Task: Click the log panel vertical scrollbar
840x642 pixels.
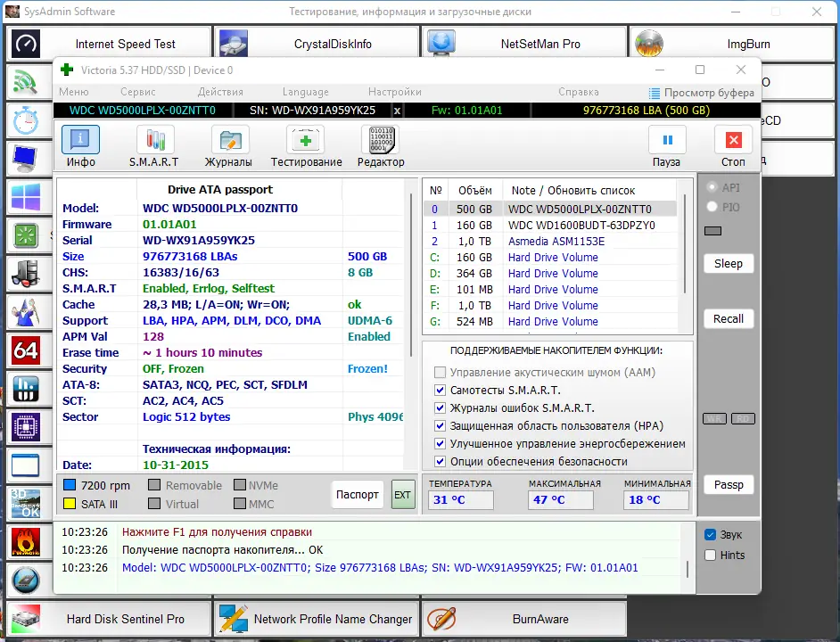Action: coord(688,569)
